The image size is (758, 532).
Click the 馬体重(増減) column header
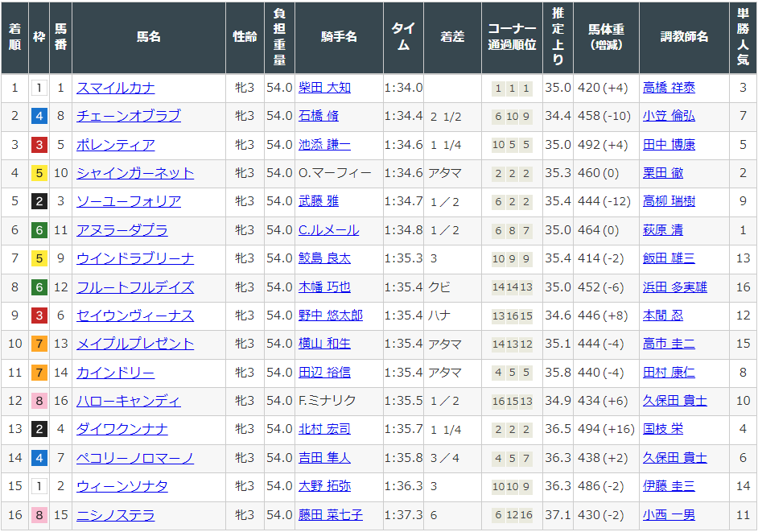click(606, 37)
